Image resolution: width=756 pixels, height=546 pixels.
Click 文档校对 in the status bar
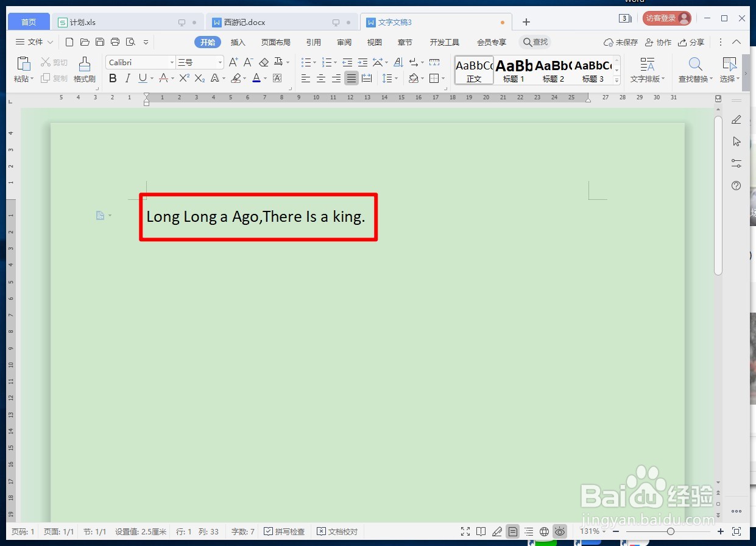tap(337, 531)
